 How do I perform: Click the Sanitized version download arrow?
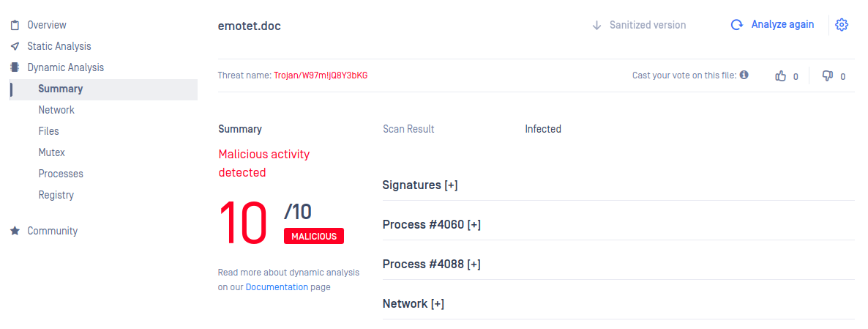coord(596,26)
